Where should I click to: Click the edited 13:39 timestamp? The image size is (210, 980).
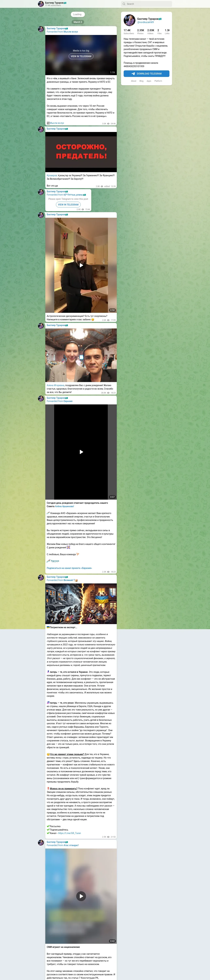(110, 186)
